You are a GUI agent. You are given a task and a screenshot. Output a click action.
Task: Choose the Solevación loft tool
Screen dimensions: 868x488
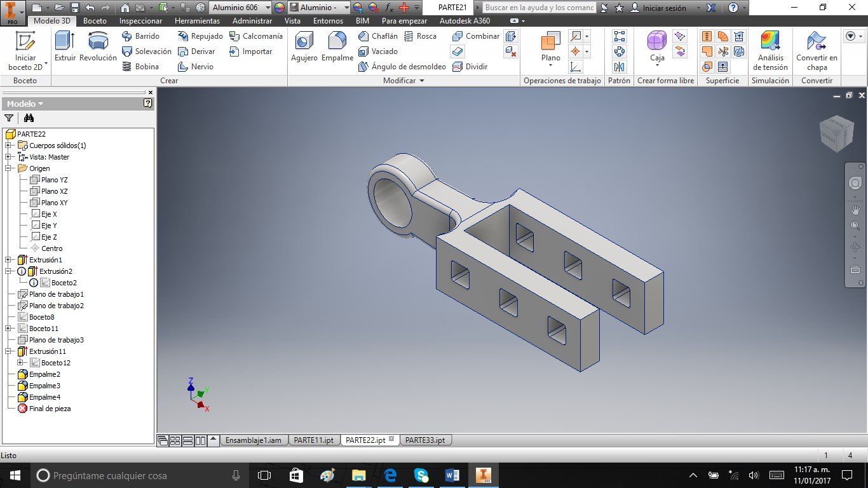146,51
